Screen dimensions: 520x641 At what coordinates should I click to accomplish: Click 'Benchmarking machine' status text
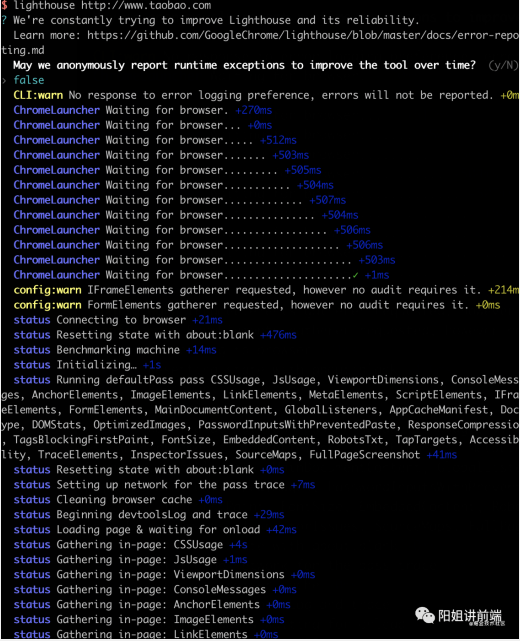[x=118, y=350]
